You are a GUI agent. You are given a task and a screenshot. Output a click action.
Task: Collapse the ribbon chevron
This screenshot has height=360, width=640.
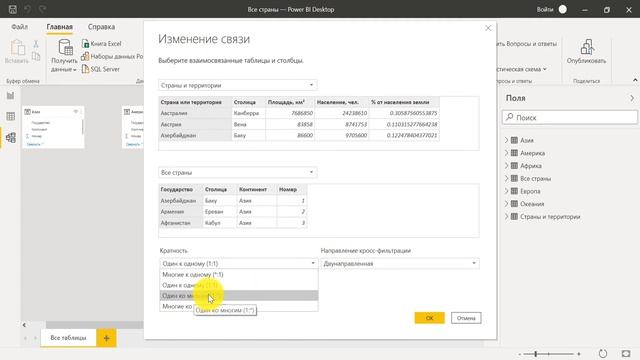tap(635, 80)
